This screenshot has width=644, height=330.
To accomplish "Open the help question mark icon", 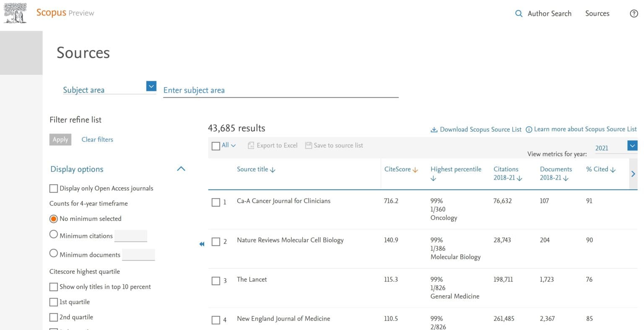I will (634, 13).
